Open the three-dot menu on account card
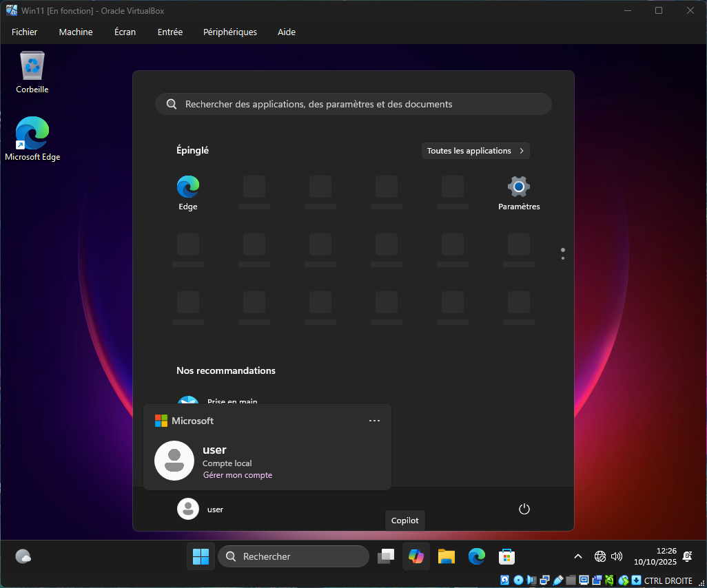The width and height of the screenshot is (707, 588). (374, 421)
